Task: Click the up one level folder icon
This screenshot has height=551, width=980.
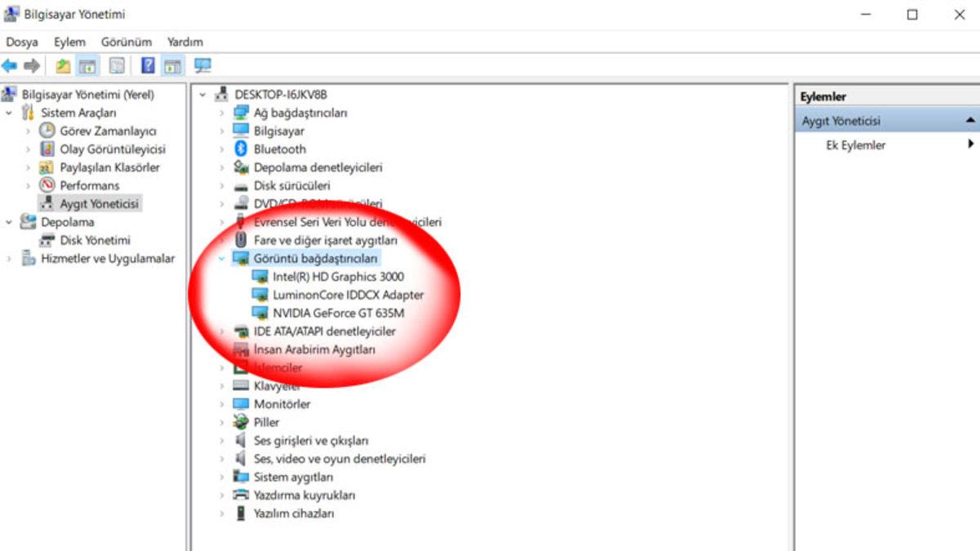Action: click(x=63, y=66)
